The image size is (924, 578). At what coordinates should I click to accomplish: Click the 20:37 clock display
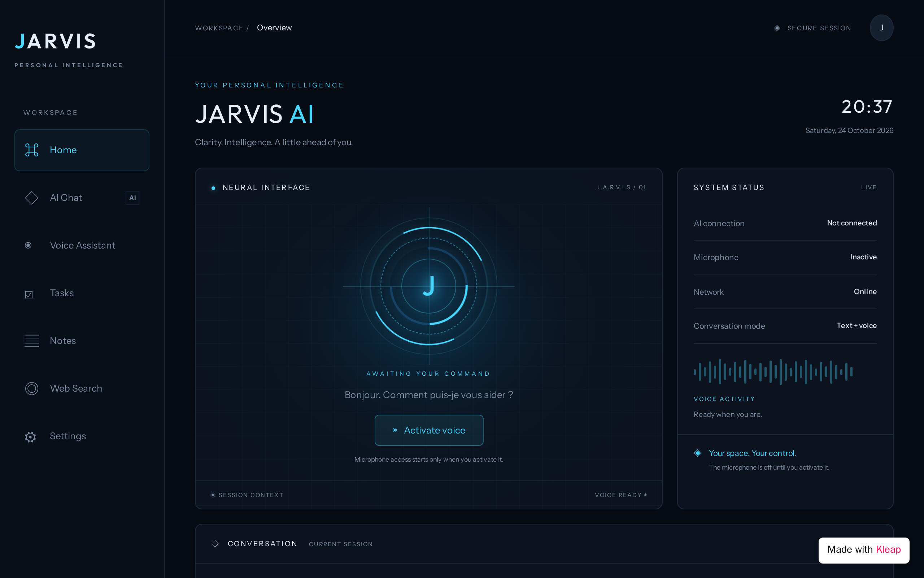click(867, 107)
